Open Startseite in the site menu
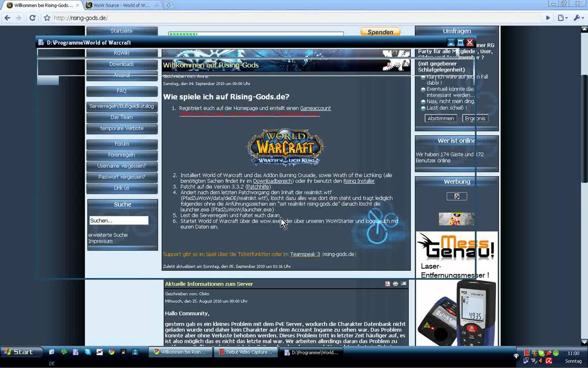The height and width of the screenshot is (368, 588). 121,31
